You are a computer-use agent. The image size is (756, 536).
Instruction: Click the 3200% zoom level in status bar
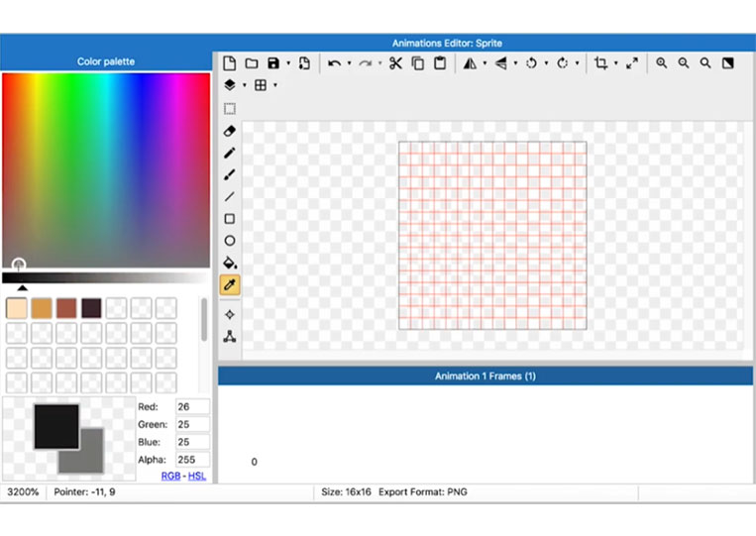click(23, 492)
